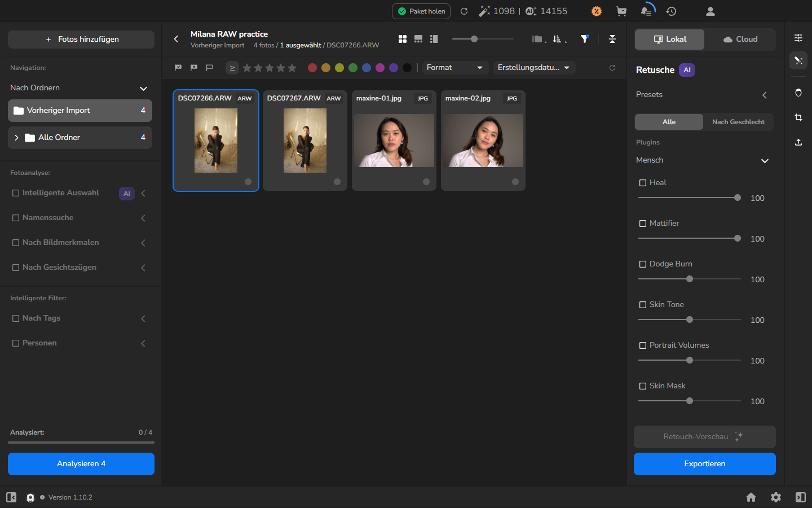Image resolution: width=812 pixels, height=508 pixels.
Task: Select the Nach Geschlecht tab
Action: [x=738, y=122]
